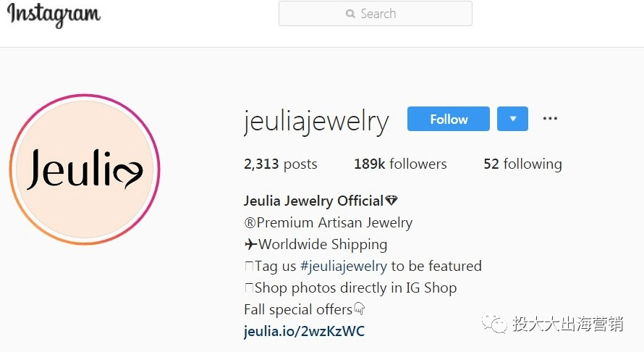Click the Instagram logo
644x352 pixels.
coord(54,14)
